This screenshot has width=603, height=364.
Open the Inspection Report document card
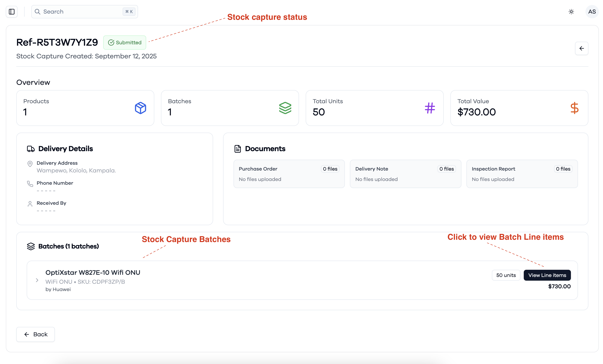(522, 174)
